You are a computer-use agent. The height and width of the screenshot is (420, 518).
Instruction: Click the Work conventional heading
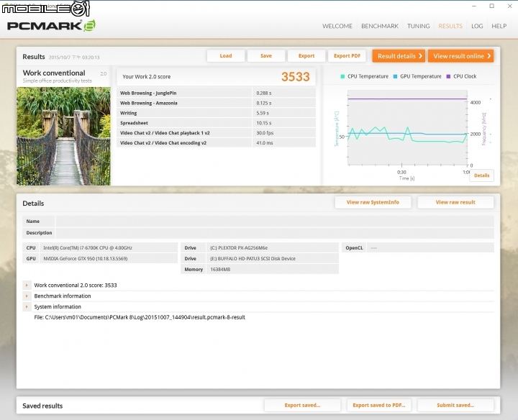coord(54,73)
